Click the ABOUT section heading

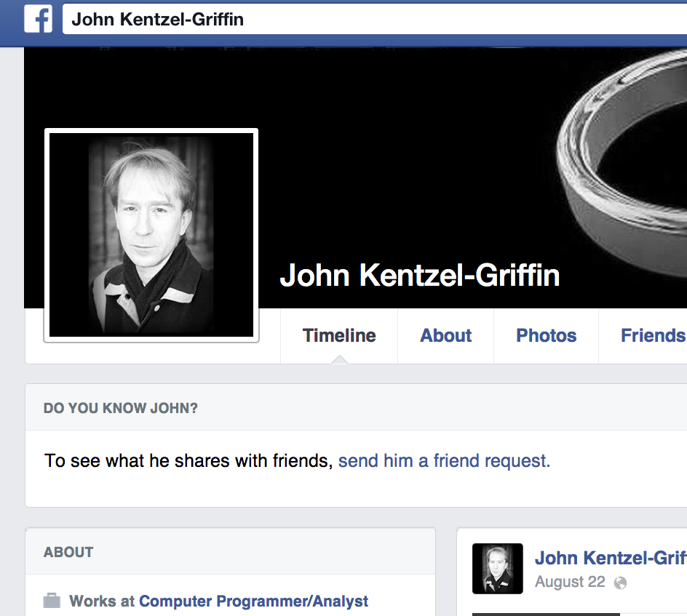68,552
